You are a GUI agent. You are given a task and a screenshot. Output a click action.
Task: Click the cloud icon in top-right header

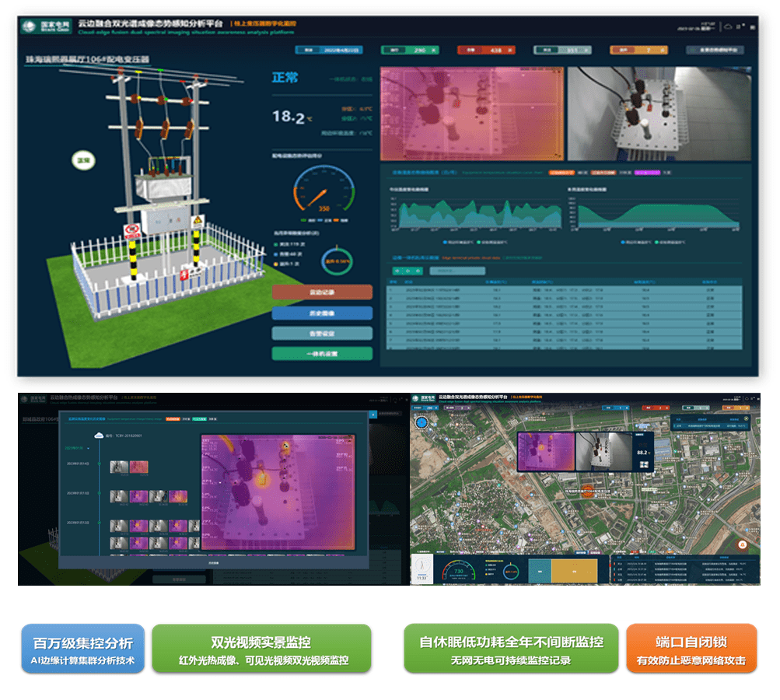(727, 26)
